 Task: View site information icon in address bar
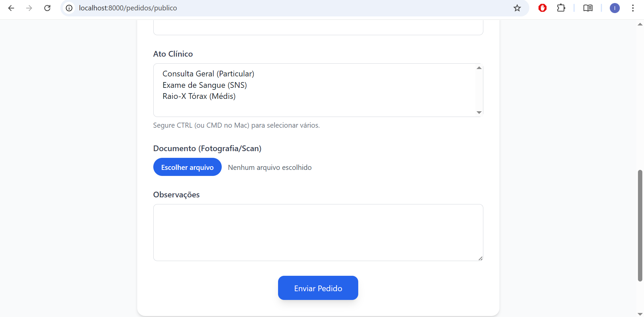tap(69, 8)
